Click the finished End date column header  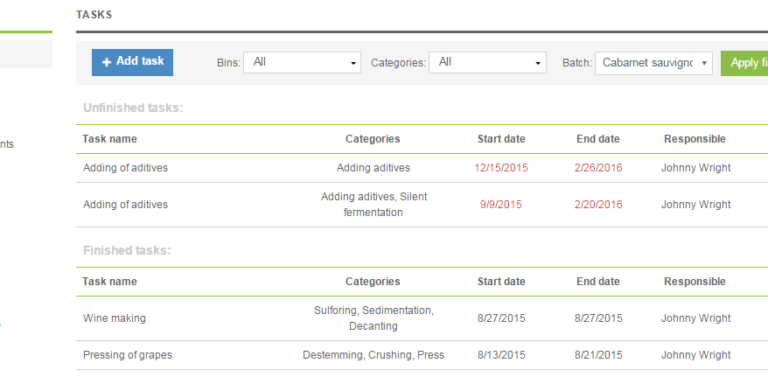coord(598,282)
